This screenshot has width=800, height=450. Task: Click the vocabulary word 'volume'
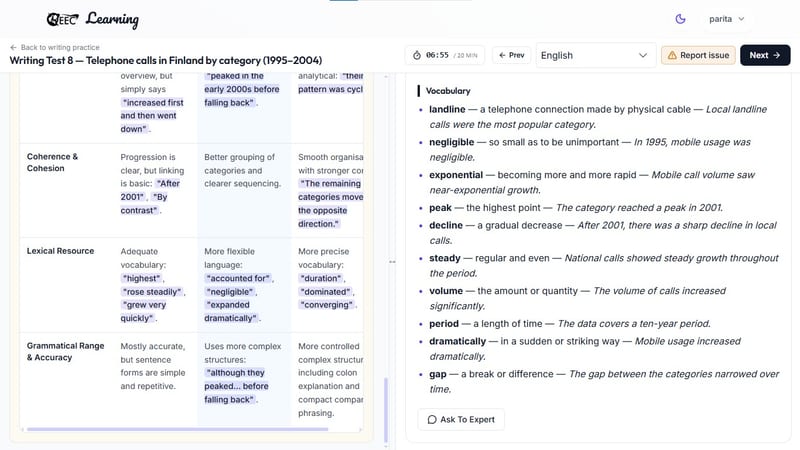(446, 291)
